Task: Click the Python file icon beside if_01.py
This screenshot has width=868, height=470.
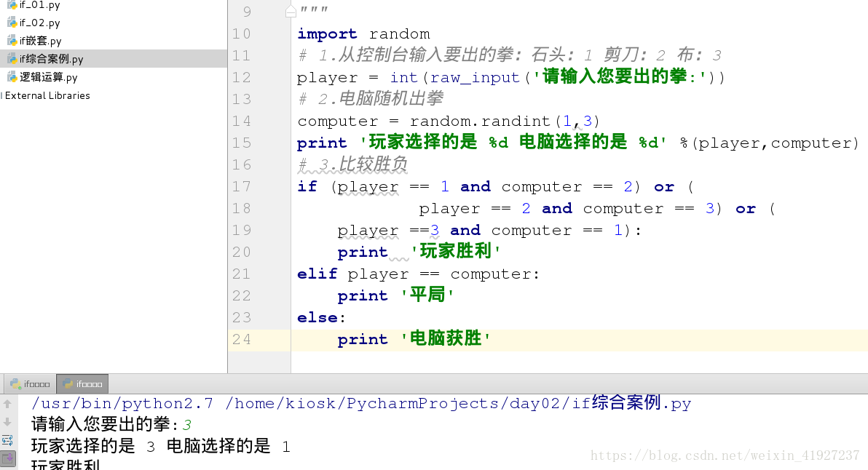Action: coord(12,5)
